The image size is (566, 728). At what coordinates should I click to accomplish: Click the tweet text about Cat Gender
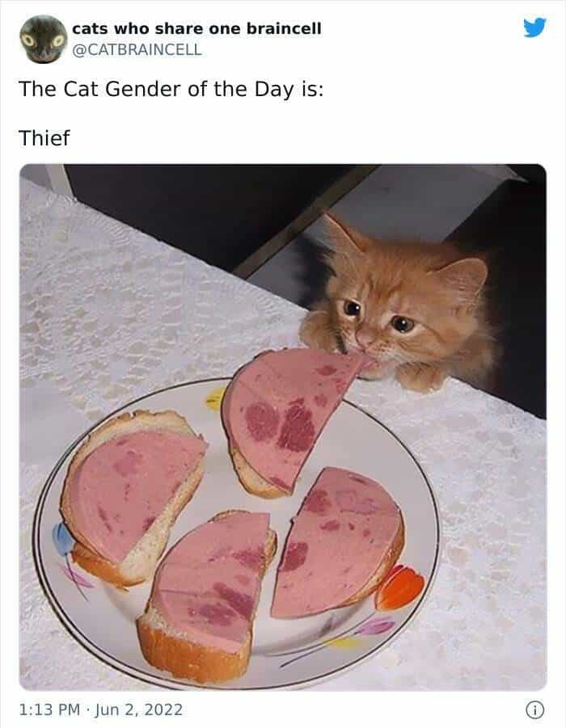point(171,89)
